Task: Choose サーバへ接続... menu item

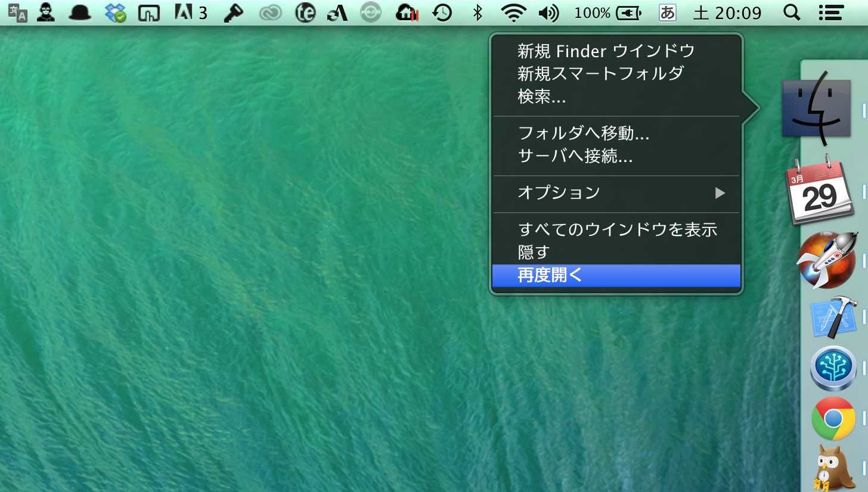Action: click(x=616, y=157)
